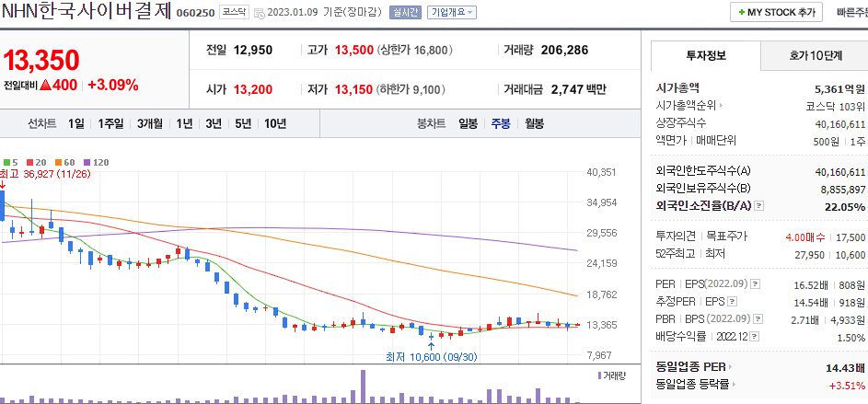This screenshot has height=404, width=868.
Task: Click the 상한가 16,800 text
Action: point(415,51)
